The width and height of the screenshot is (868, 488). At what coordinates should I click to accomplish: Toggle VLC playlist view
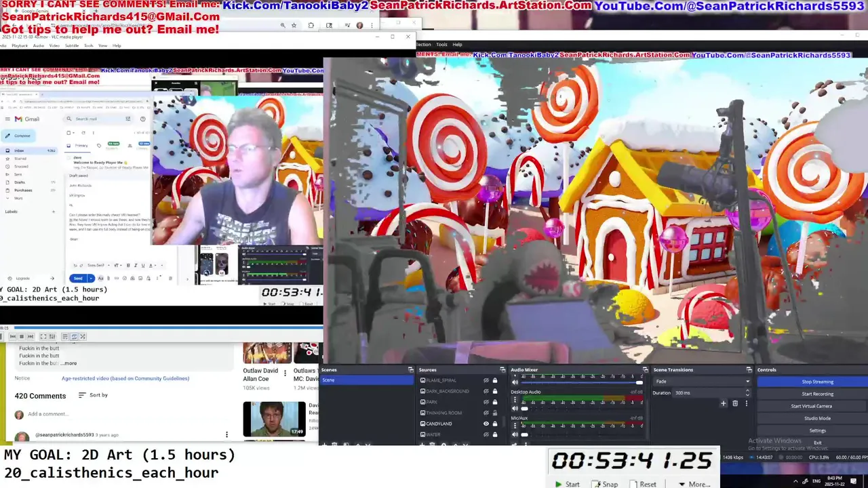tap(65, 336)
